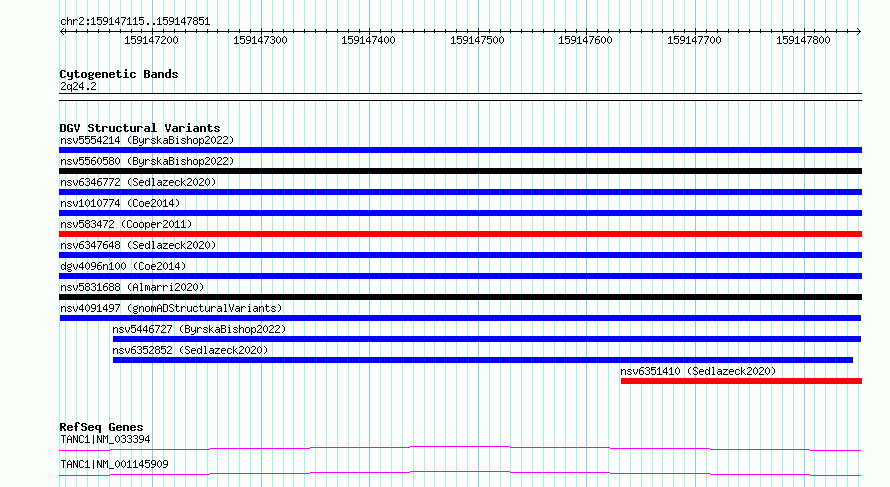
Task: Click the black bar for nsv5831688
Action: point(460,297)
